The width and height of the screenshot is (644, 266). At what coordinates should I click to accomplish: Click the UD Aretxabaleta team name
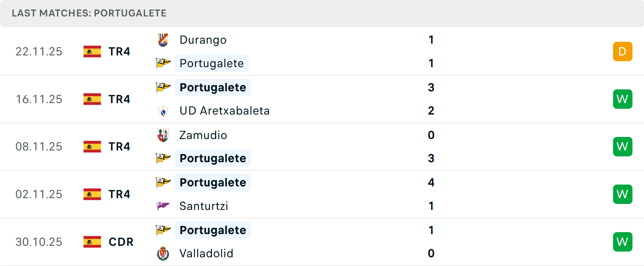[x=225, y=110]
